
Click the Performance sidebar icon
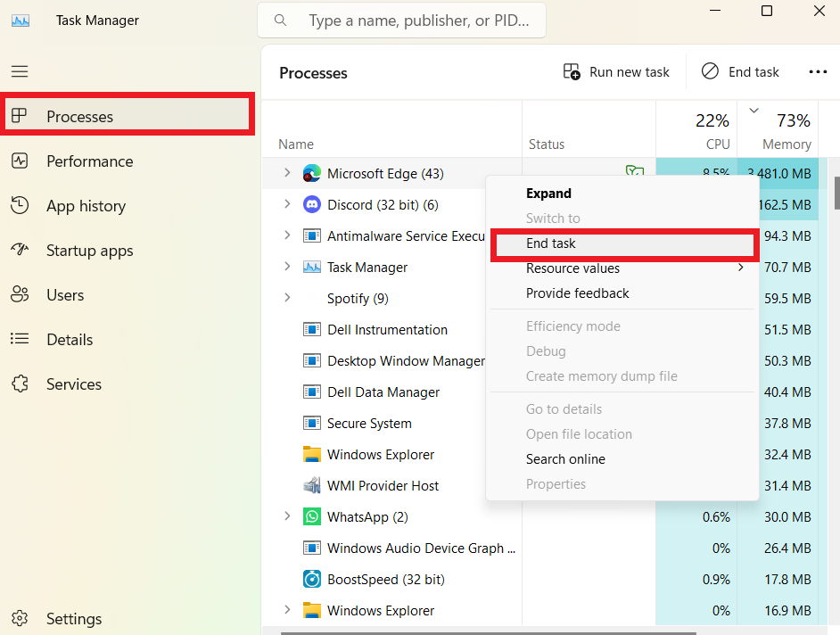20,161
